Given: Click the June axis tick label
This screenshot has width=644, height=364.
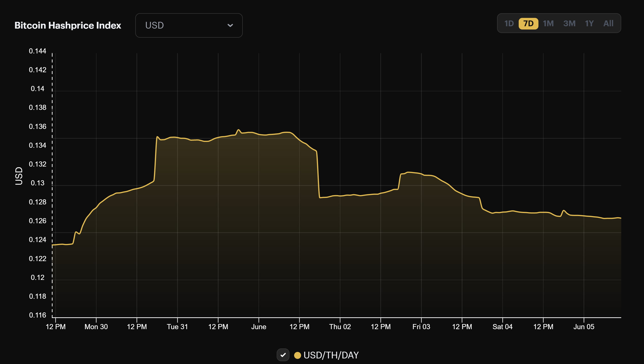Looking at the screenshot, I should (x=259, y=327).
